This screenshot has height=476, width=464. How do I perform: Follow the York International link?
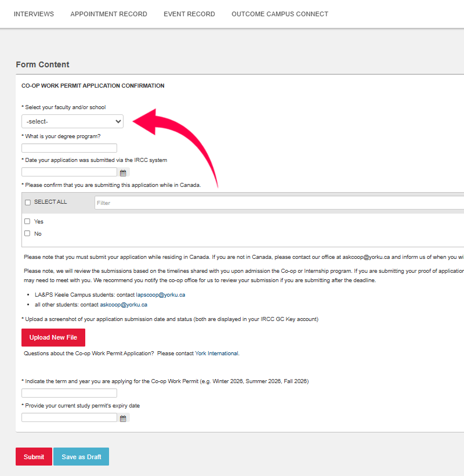216,354
